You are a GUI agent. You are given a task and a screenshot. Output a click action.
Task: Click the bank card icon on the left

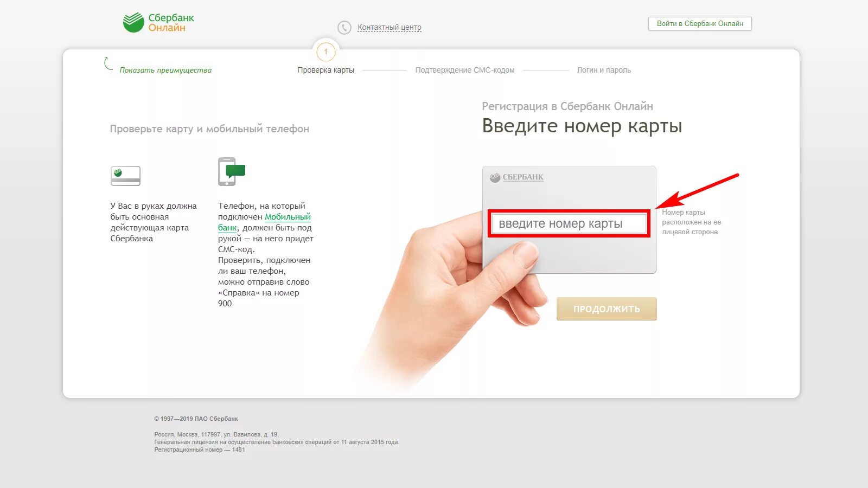click(125, 176)
